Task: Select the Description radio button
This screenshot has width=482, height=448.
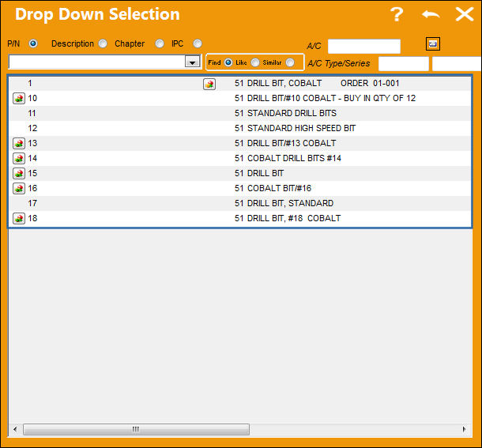Action: click(103, 43)
